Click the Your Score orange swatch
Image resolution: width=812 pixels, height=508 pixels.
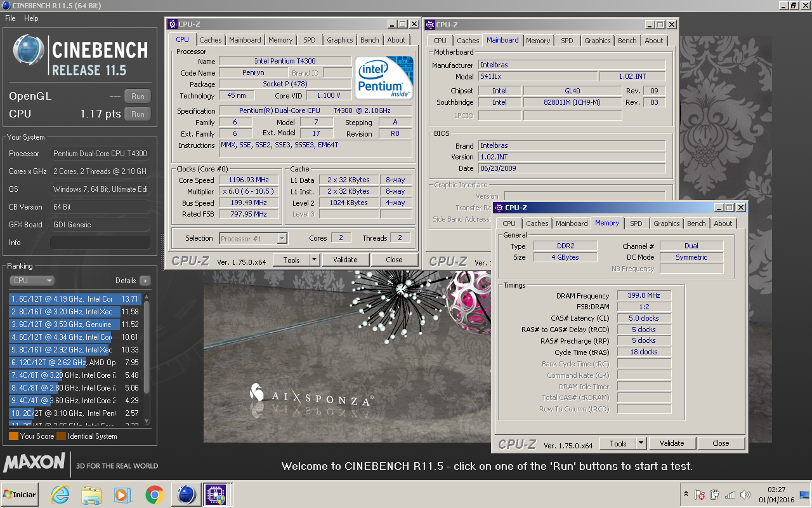pos(13,436)
